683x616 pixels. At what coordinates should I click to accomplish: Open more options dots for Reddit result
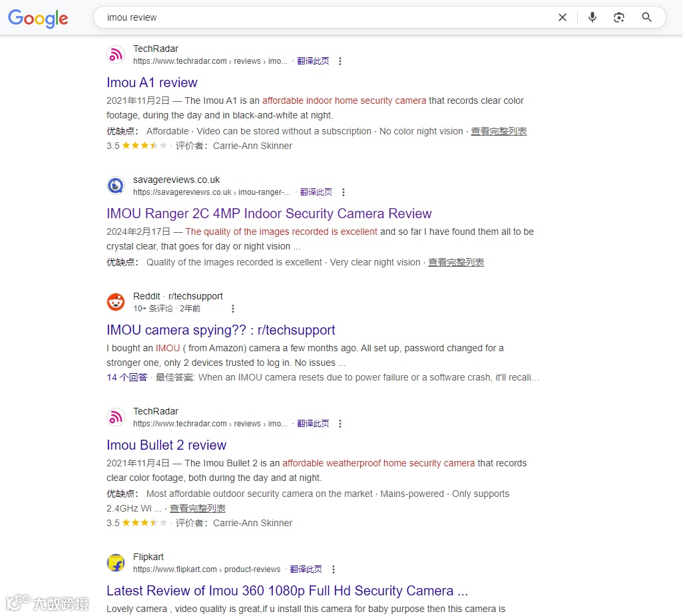[x=233, y=309]
